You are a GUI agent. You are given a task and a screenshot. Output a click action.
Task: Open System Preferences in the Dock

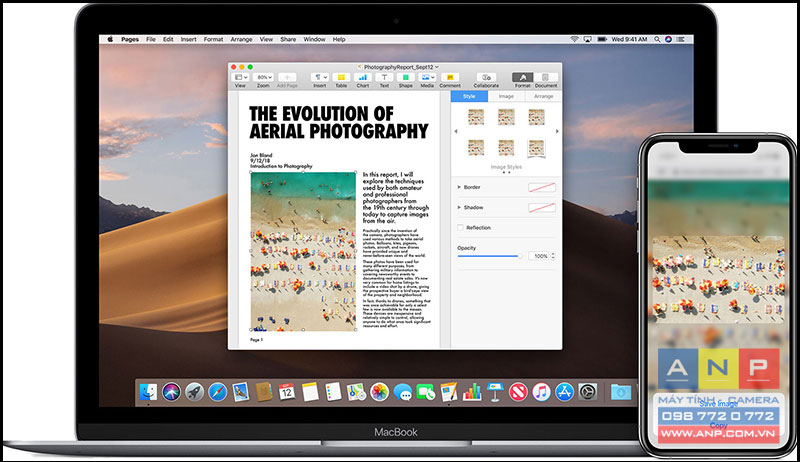[588, 392]
